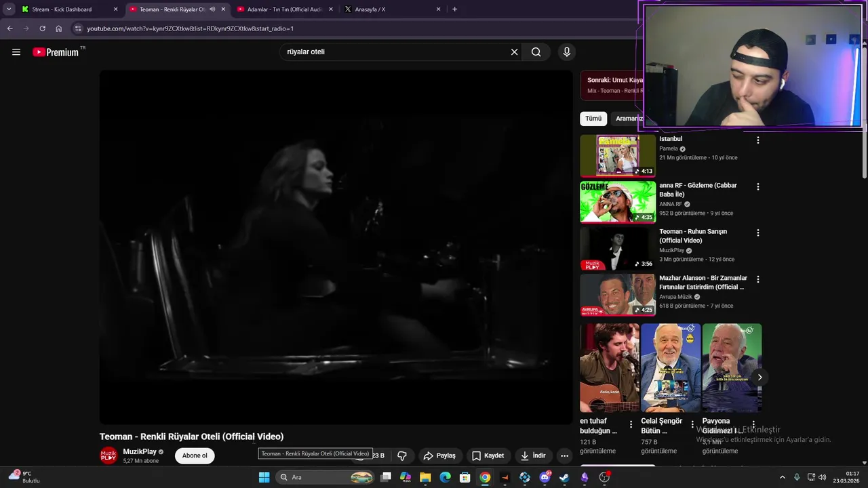Open options for 'en tuhaf bulduğun' short
This screenshot has height=488, width=868.
tap(631, 425)
